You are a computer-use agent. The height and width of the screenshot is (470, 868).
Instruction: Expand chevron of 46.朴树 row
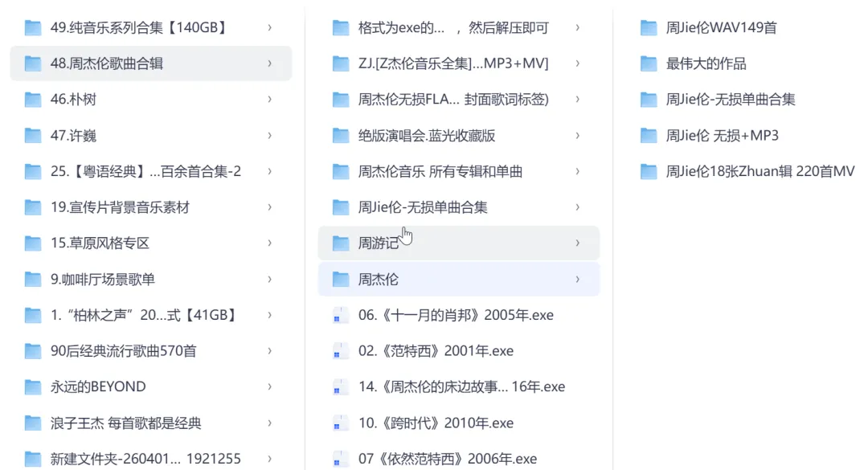(269, 100)
